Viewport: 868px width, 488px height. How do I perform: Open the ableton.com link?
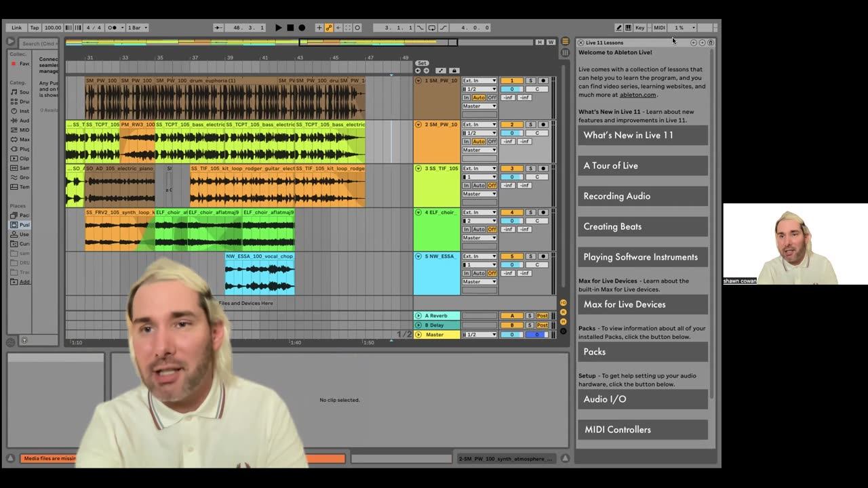click(x=637, y=95)
